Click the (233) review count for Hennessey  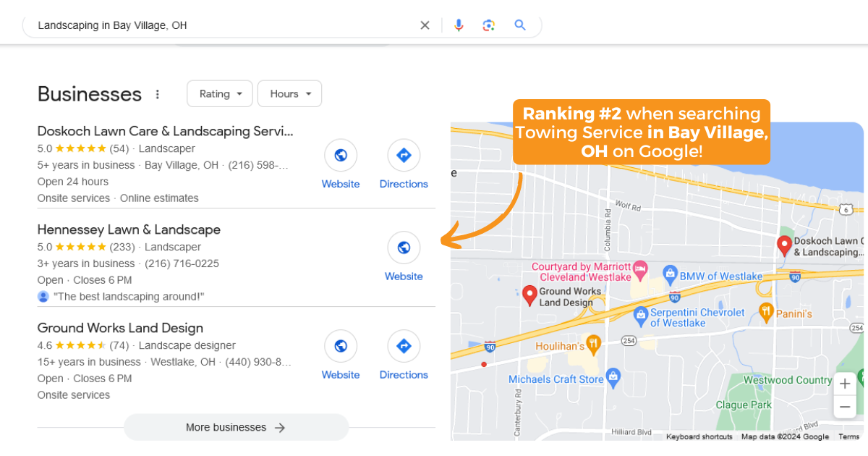pyautogui.click(x=122, y=247)
